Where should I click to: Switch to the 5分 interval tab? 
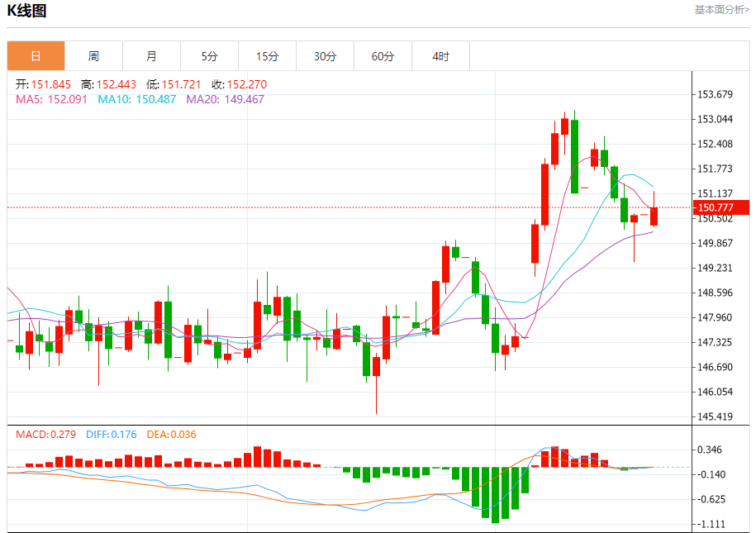[209, 56]
